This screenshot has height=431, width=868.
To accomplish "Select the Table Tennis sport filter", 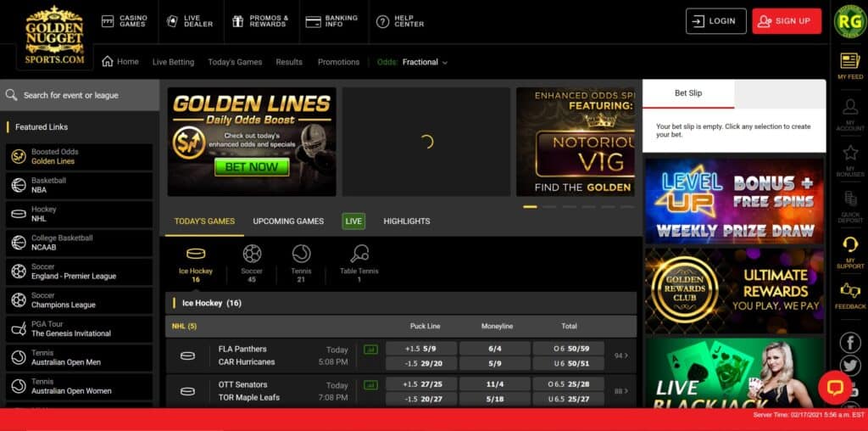I will [359, 265].
